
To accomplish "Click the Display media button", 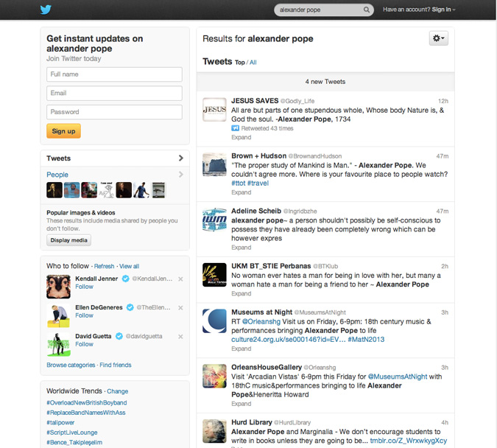I will pyautogui.click(x=68, y=240).
